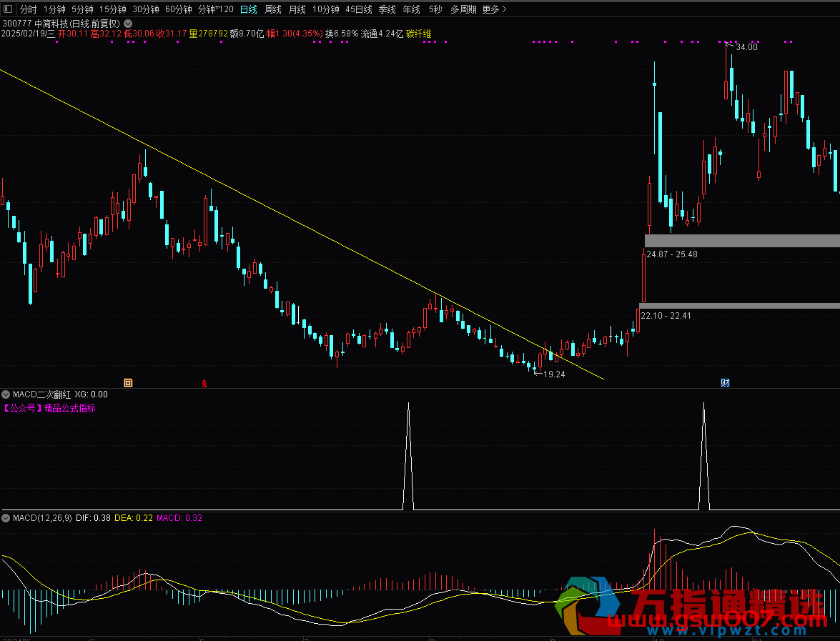Click the MACD二次翻红 indicator name
Image resolution: width=840 pixels, height=641 pixels.
click(41, 394)
